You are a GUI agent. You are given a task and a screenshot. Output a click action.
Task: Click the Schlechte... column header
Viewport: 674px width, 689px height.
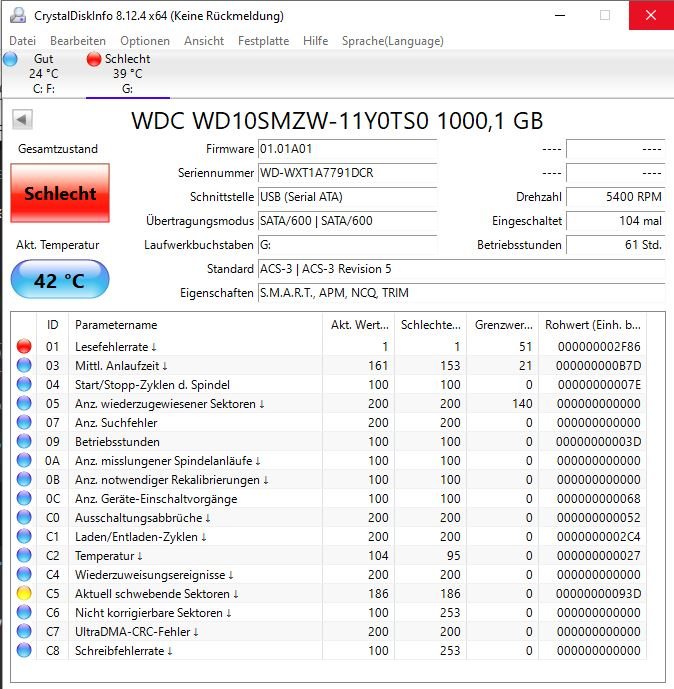tap(431, 325)
